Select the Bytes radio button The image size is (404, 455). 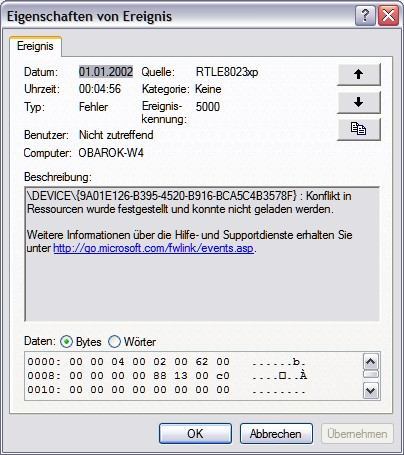coord(66,342)
